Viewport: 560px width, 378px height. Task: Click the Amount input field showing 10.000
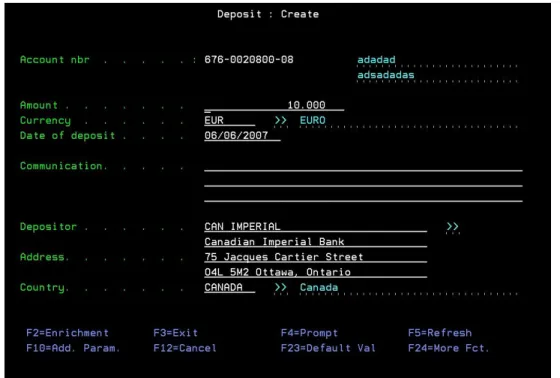(x=274, y=105)
